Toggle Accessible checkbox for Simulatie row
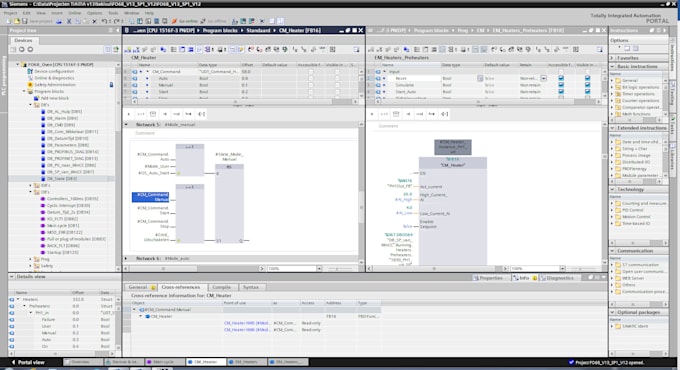Screen dimensions: 680x370 tap(561, 85)
